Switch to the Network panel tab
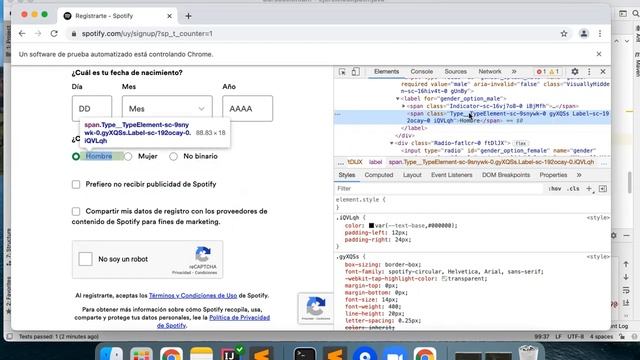This screenshot has height=360, width=640. [x=490, y=71]
